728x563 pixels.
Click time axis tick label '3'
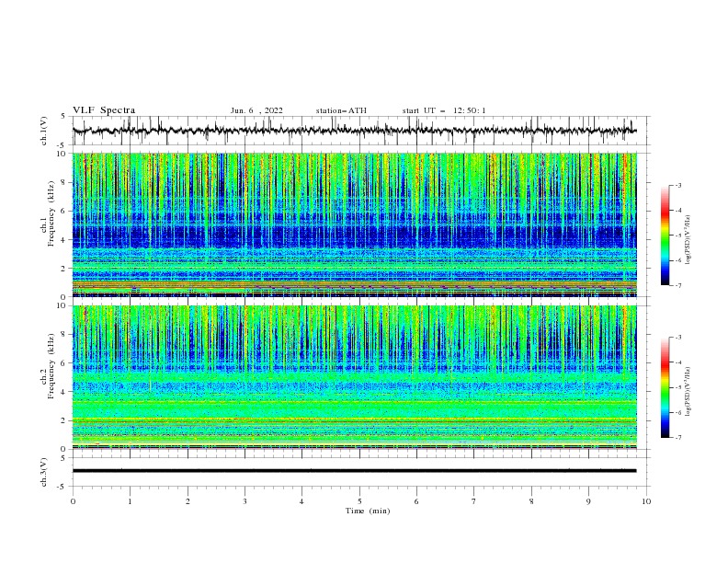[x=245, y=501]
